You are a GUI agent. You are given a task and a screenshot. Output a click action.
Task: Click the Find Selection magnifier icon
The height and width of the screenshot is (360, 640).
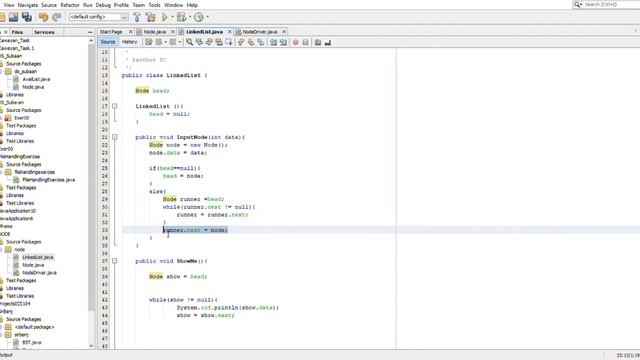point(189,42)
